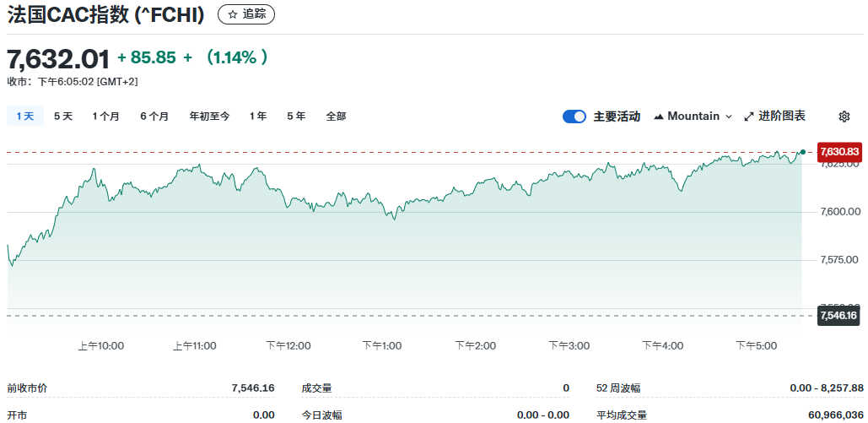The height and width of the screenshot is (423, 868).
Task: Select the 1年 range tab
Action: (x=258, y=117)
